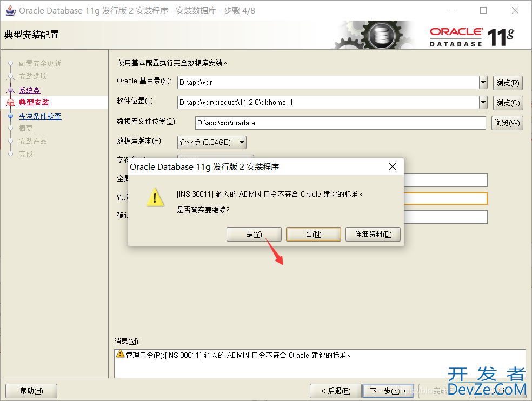Click the yellow warning triangle icon in dialog
532x401 pixels.
[155, 197]
